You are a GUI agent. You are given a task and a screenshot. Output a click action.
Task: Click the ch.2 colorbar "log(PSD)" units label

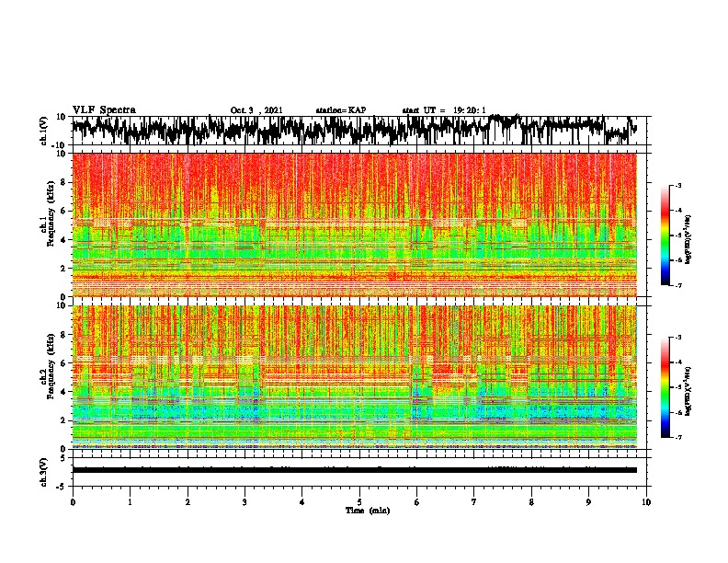688,390
